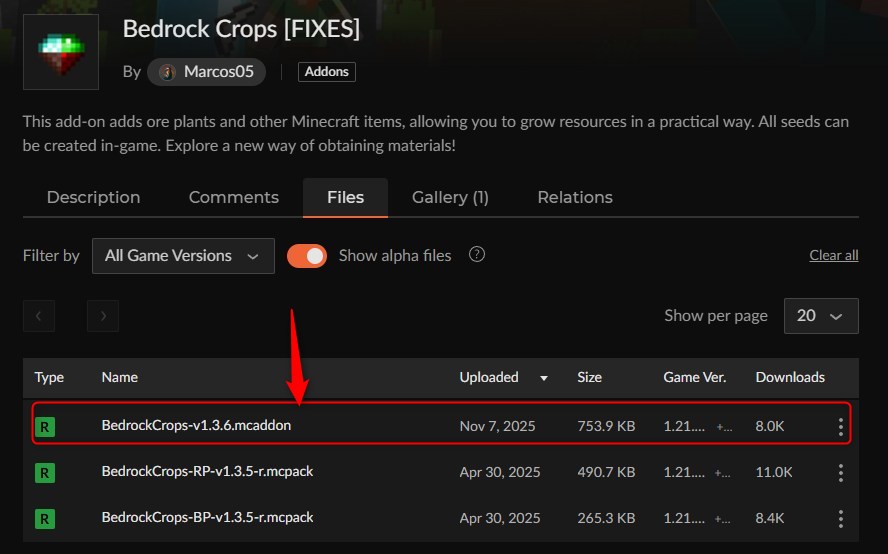Sort by Size column header
The width and height of the screenshot is (888, 554).
tap(590, 377)
